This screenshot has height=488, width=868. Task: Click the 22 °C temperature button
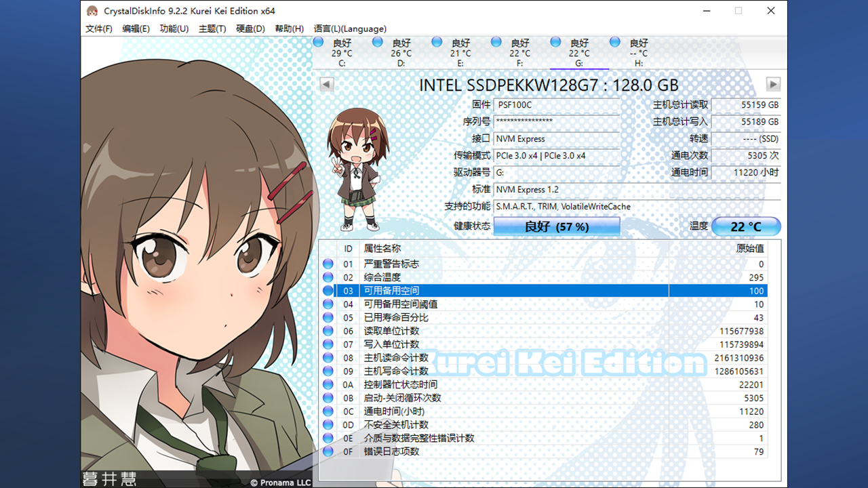pyautogui.click(x=746, y=226)
